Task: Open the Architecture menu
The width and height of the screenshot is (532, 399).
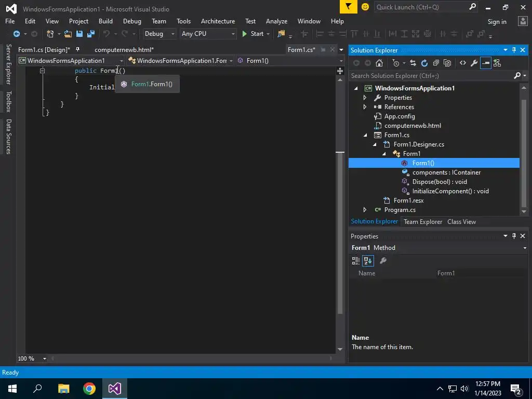Action: (x=218, y=21)
